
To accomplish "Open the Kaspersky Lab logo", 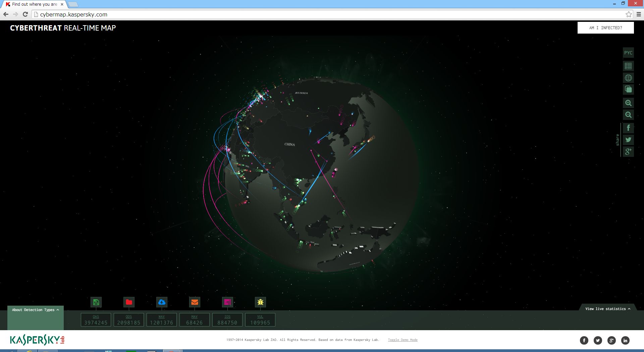I will click(x=37, y=340).
